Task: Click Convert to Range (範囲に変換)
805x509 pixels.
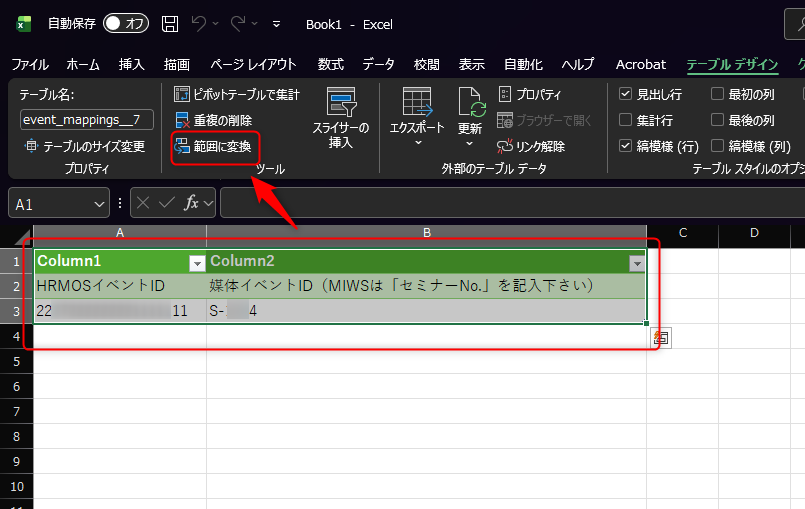Action: click(215, 147)
